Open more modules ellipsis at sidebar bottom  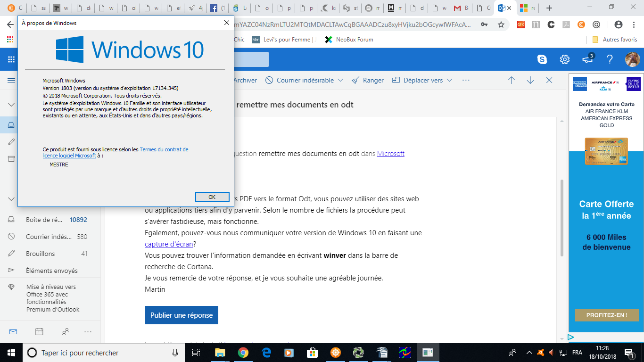coord(88,332)
